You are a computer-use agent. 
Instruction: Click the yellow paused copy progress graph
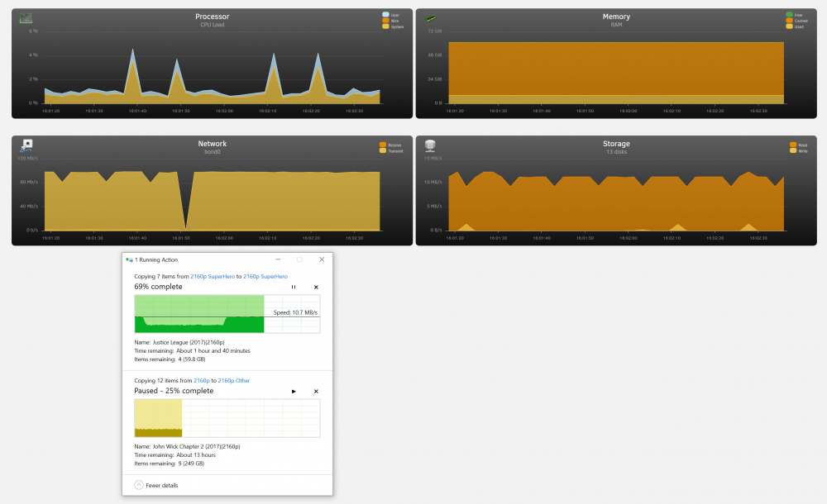click(x=227, y=418)
